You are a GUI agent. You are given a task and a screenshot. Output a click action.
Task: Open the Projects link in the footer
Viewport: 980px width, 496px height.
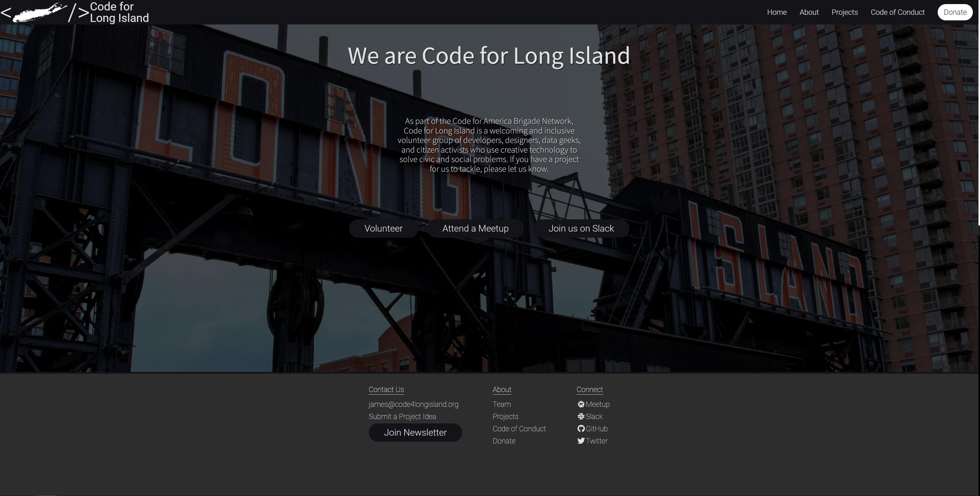(505, 417)
